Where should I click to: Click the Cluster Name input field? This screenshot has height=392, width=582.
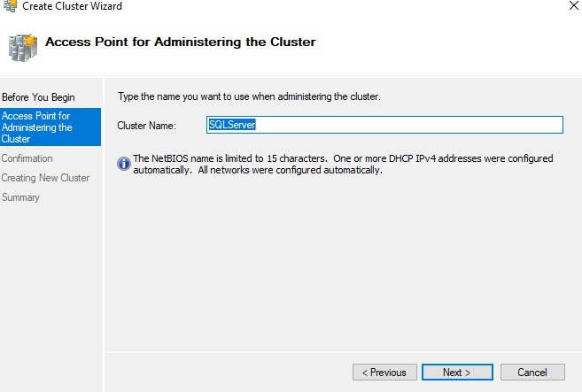(384, 125)
